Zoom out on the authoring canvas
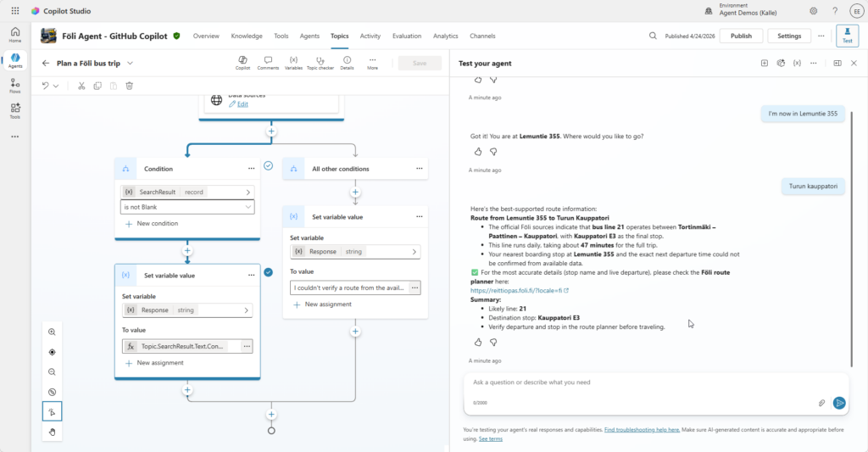This screenshot has width=868, height=452. (52, 372)
